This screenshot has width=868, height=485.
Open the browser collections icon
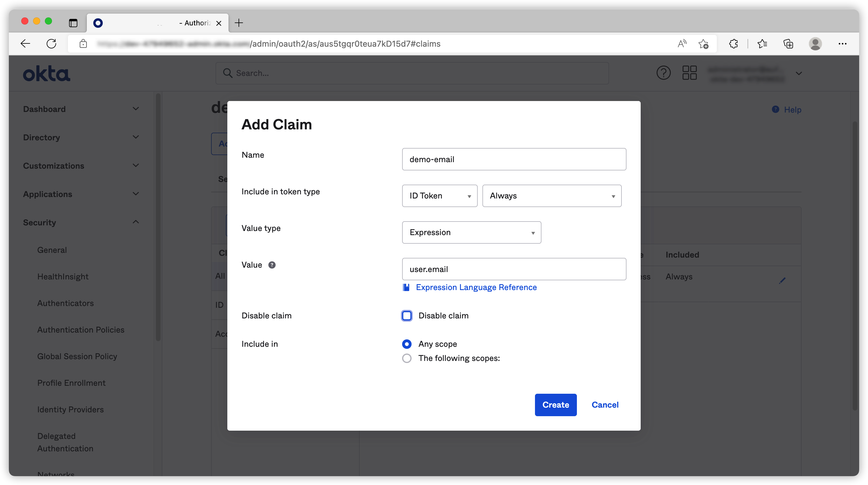tap(788, 44)
